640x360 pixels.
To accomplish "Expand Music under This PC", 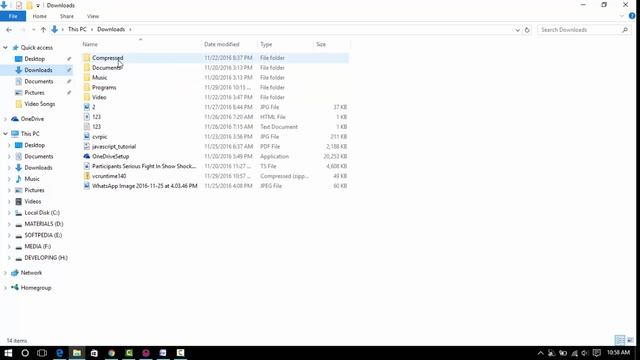I will [9, 179].
